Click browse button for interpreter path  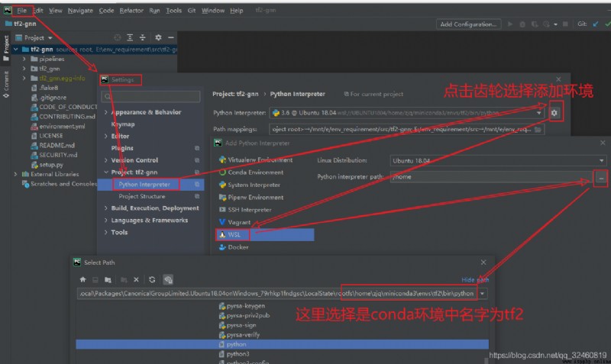(601, 178)
